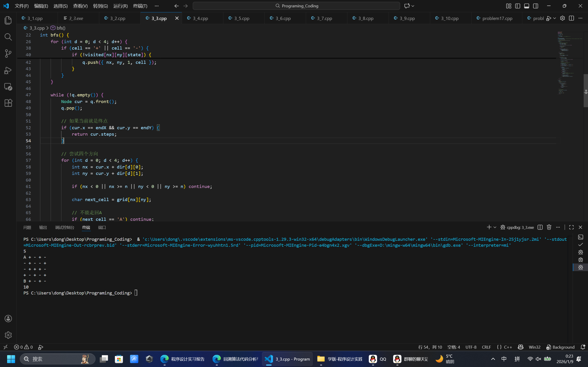Open the Search view icon
The width and height of the screenshot is (588, 367).
[x=8, y=37]
